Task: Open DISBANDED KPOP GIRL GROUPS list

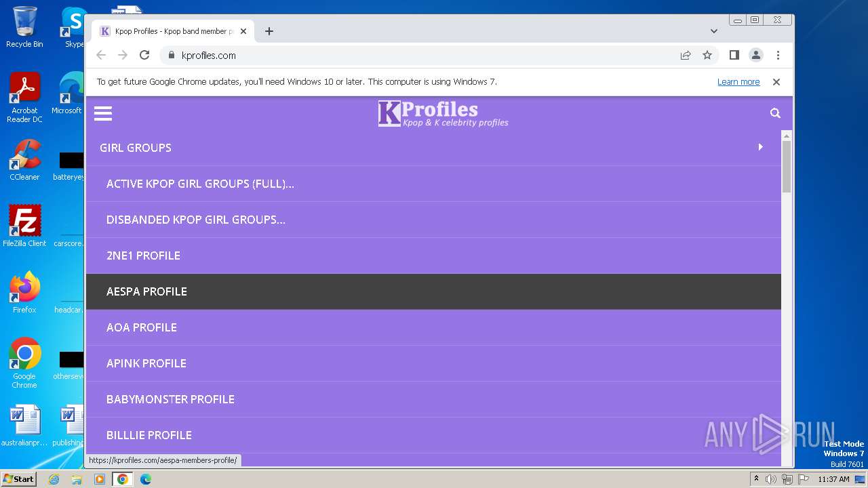Action: [x=433, y=220]
